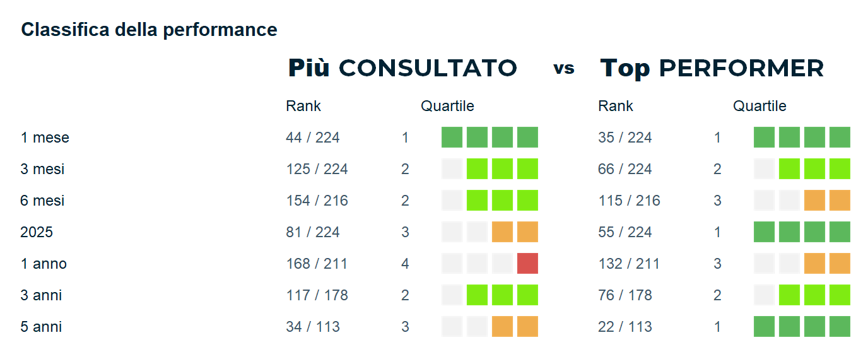The width and height of the screenshot is (868, 352).
Task: Click the 22 / 113 rank value
Action: (x=625, y=327)
